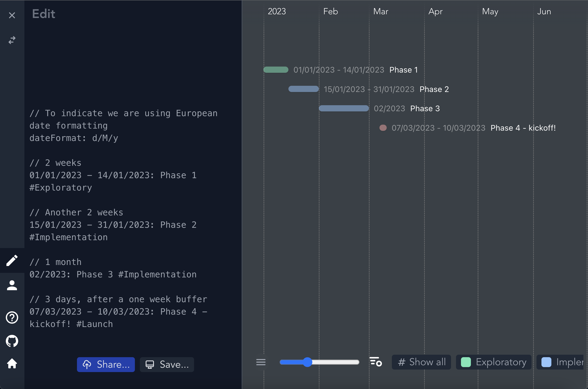
Task: Click the zoom slider handle
Action: 307,362
